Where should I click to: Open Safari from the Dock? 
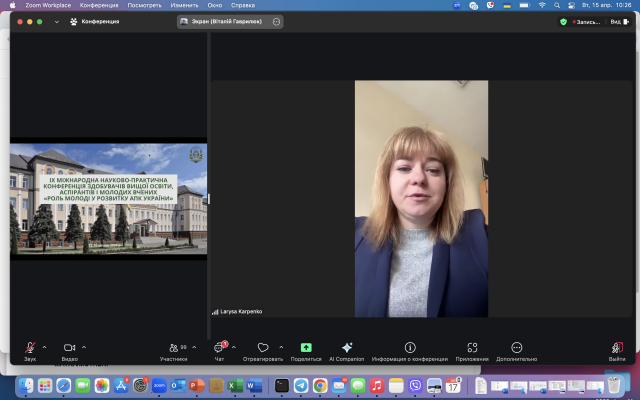[64, 385]
